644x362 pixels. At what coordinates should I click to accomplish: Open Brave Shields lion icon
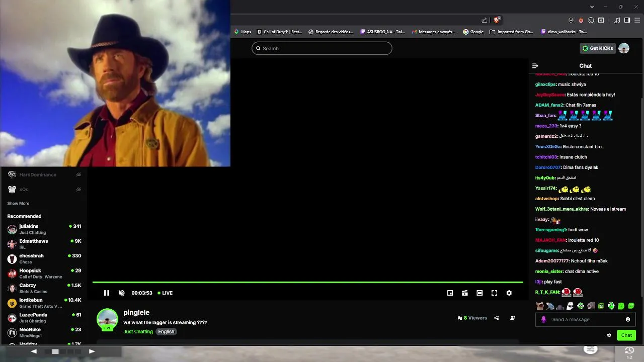[497, 20]
